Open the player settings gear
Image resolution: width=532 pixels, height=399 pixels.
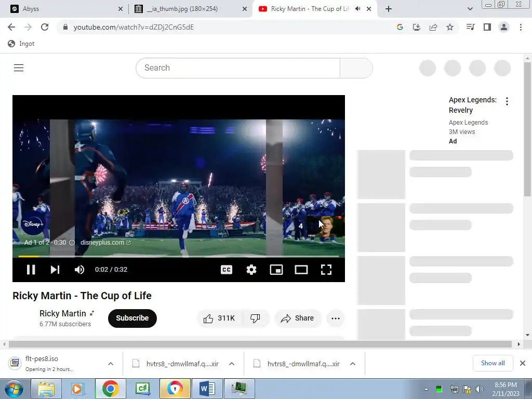pyautogui.click(x=251, y=270)
